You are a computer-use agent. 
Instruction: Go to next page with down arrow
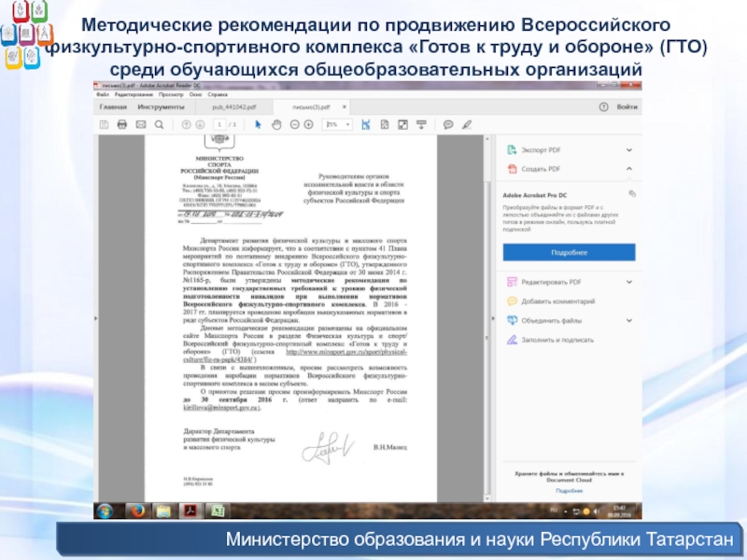200,125
